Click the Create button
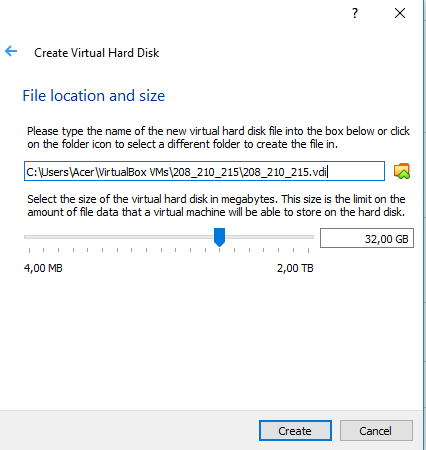Image resolution: width=426 pixels, height=450 pixels. click(x=295, y=431)
